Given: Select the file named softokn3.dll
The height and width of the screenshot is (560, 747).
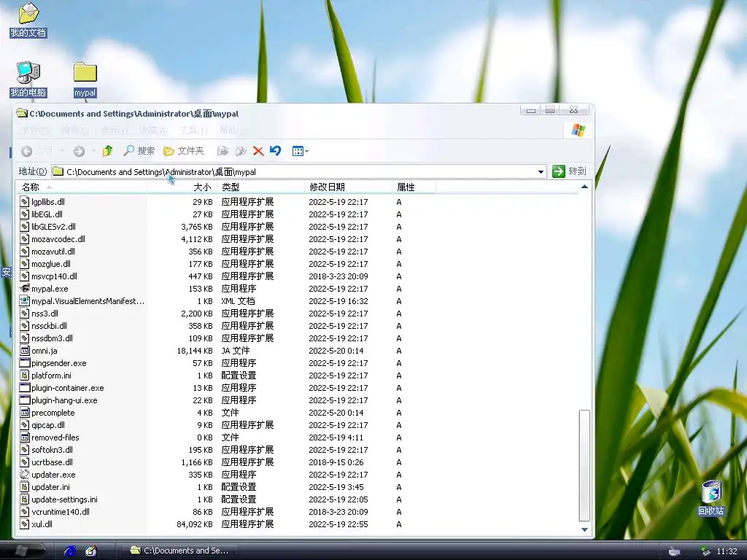Looking at the screenshot, I should (52, 449).
